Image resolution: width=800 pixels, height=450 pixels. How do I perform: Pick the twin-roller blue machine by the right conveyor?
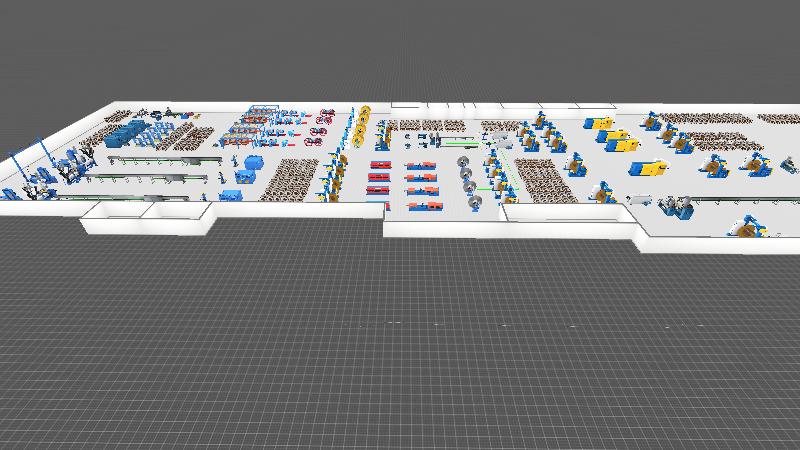[x=676, y=207]
